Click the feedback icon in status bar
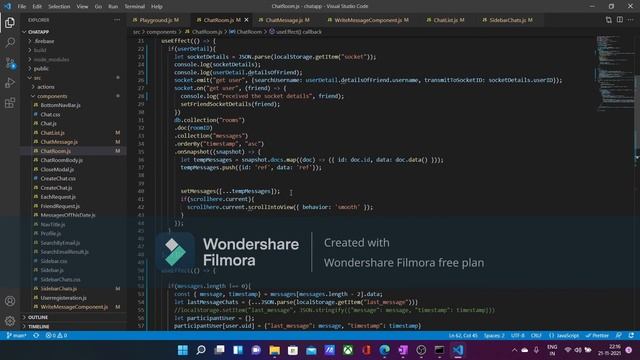The image size is (640, 360). pos(619,336)
